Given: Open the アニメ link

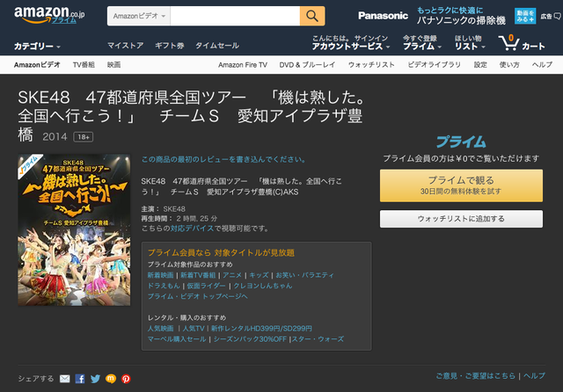Looking at the screenshot, I should (x=232, y=275).
